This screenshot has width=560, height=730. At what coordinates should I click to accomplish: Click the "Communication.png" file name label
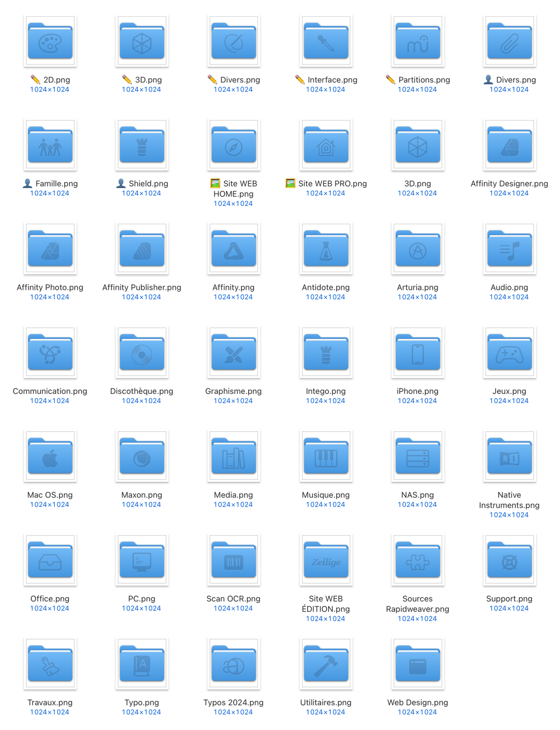pyautogui.click(x=50, y=391)
